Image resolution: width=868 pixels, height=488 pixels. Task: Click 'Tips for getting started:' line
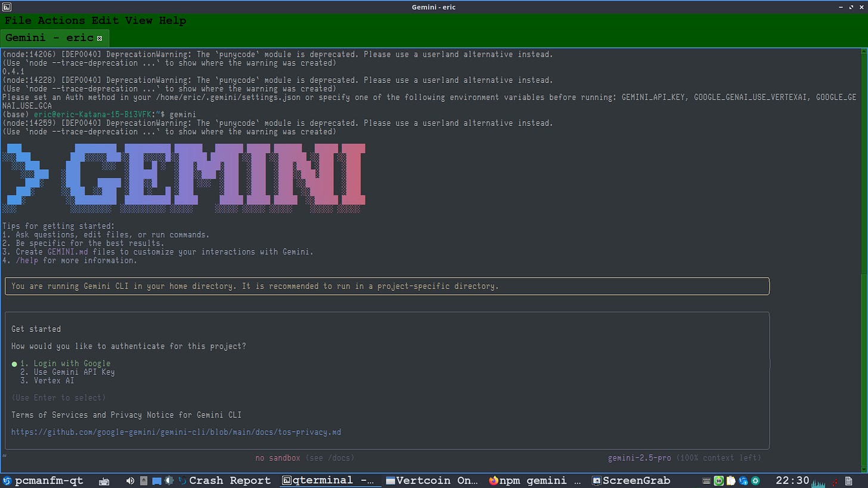pyautogui.click(x=58, y=226)
